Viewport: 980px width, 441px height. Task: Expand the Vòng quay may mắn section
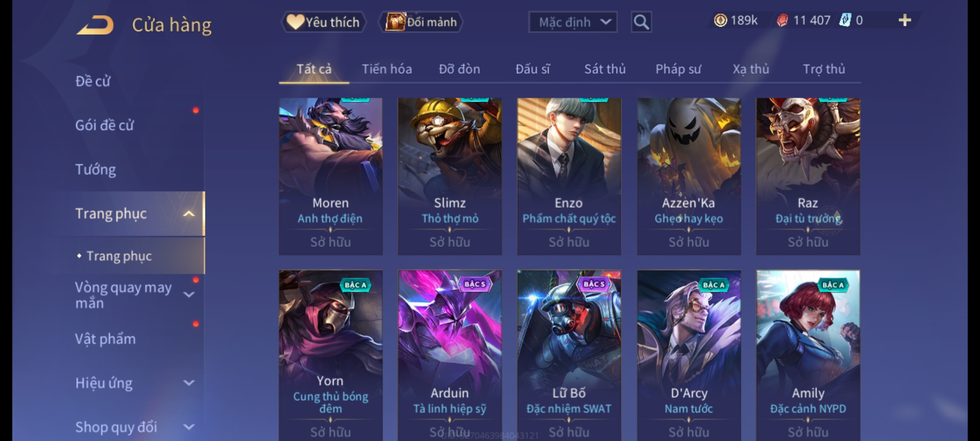click(x=189, y=294)
